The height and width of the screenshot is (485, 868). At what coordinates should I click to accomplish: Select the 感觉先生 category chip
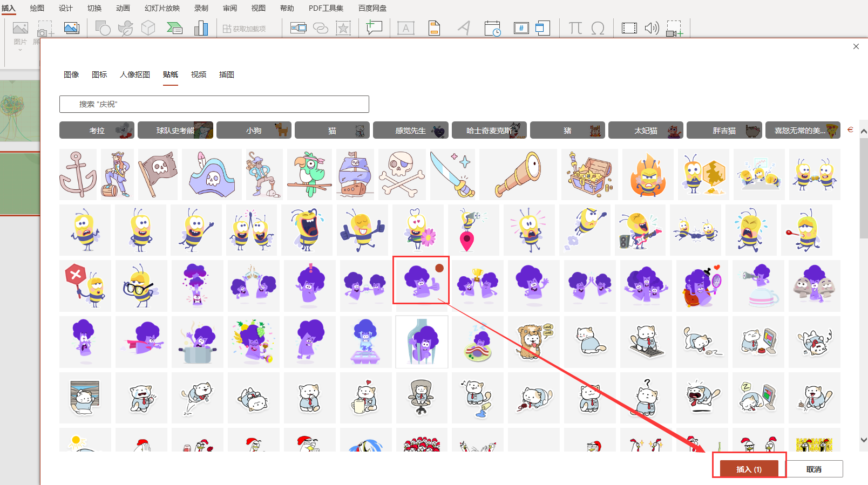(411, 131)
